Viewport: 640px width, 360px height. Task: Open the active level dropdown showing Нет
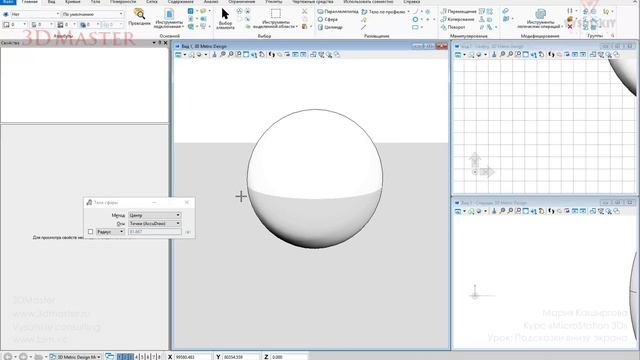[x=35, y=14]
